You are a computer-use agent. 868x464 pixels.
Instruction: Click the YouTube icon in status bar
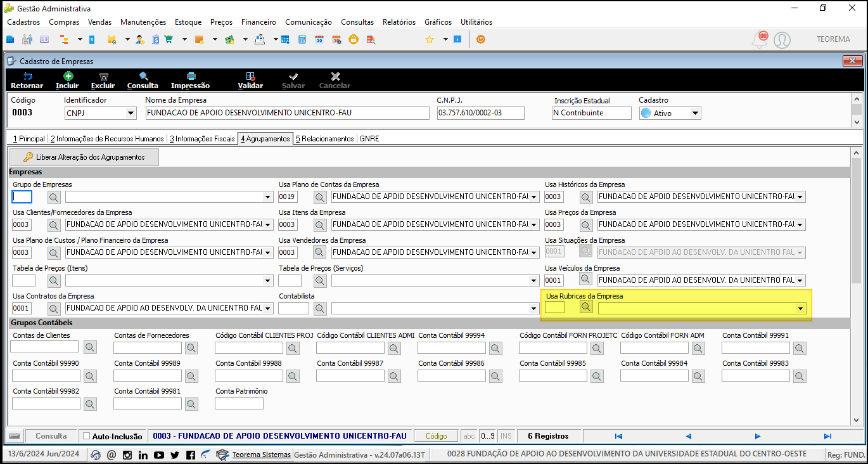[x=158, y=454]
